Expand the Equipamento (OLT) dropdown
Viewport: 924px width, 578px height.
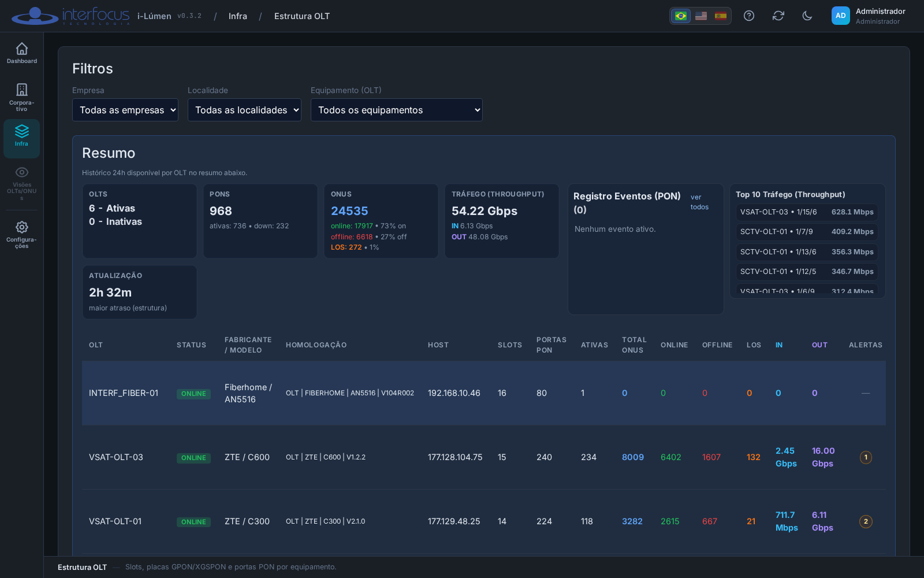tap(397, 110)
